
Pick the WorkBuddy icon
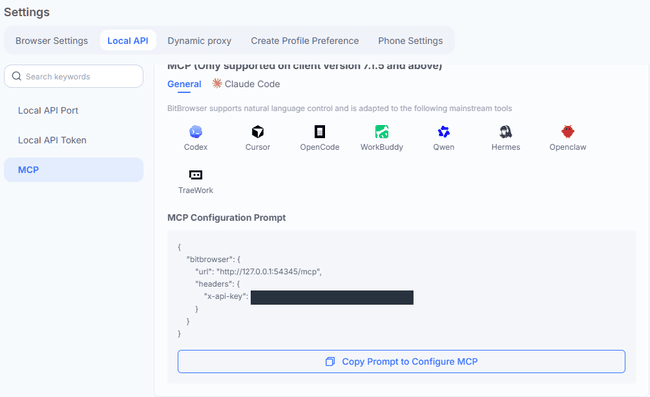tap(381, 132)
